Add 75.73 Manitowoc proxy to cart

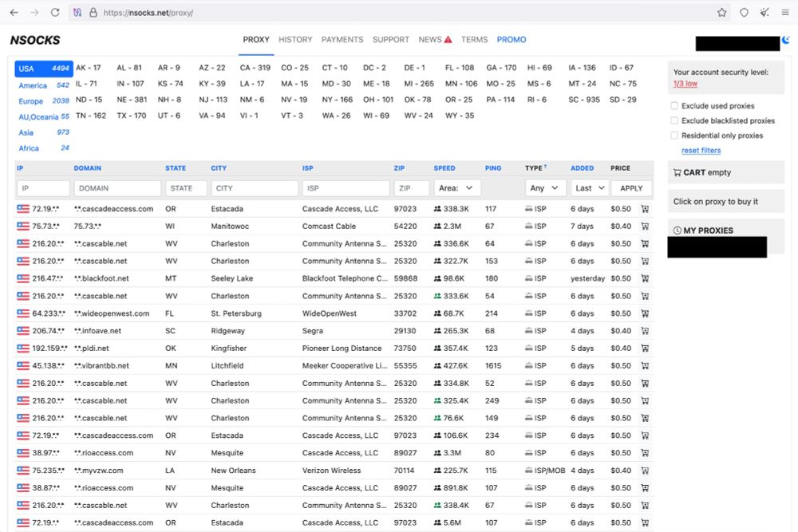pyautogui.click(x=645, y=227)
